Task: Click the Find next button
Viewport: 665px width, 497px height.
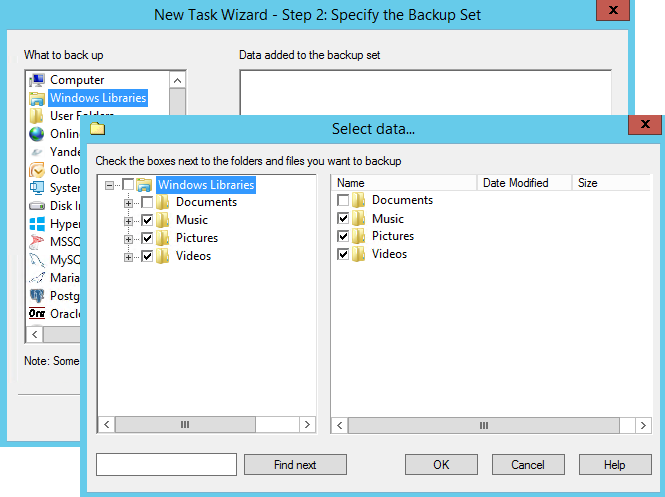Action: [295, 465]
